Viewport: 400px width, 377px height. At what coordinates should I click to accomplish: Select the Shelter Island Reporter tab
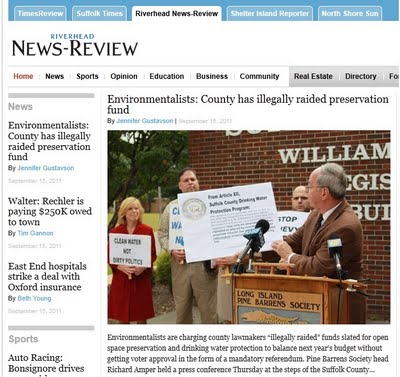(x=270, y=14)
